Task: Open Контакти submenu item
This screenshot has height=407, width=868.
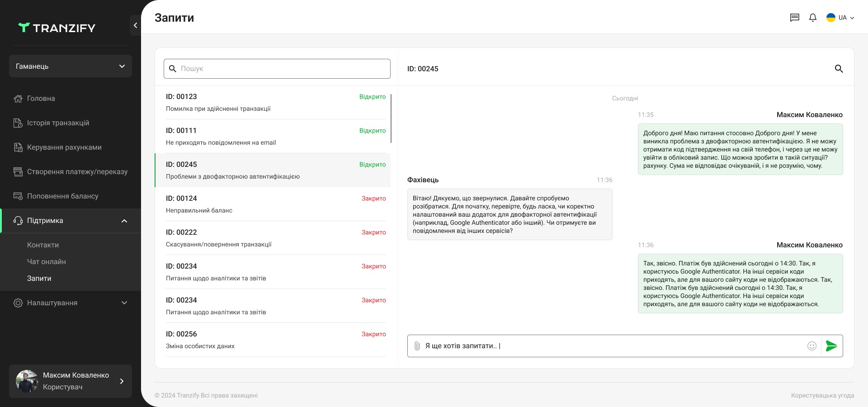Action: point(43,245)
